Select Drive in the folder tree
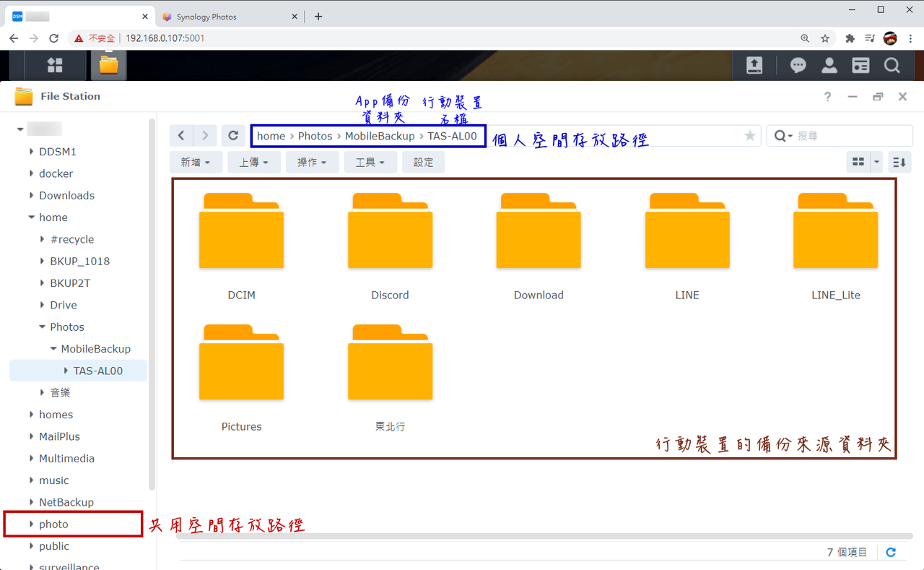This screenshot has height=570, width=924. [x=64, y=305]
